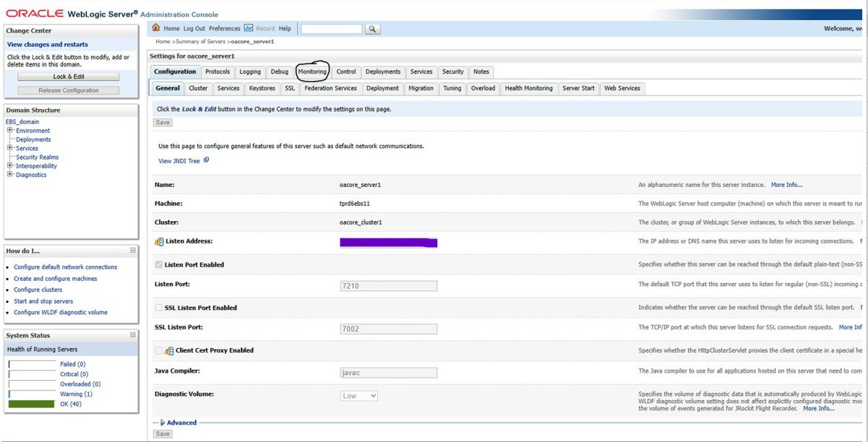This screenshot has height=442, width=868.
Task: Click the Listen Address restart-required icon
Action: coord(159,241)
